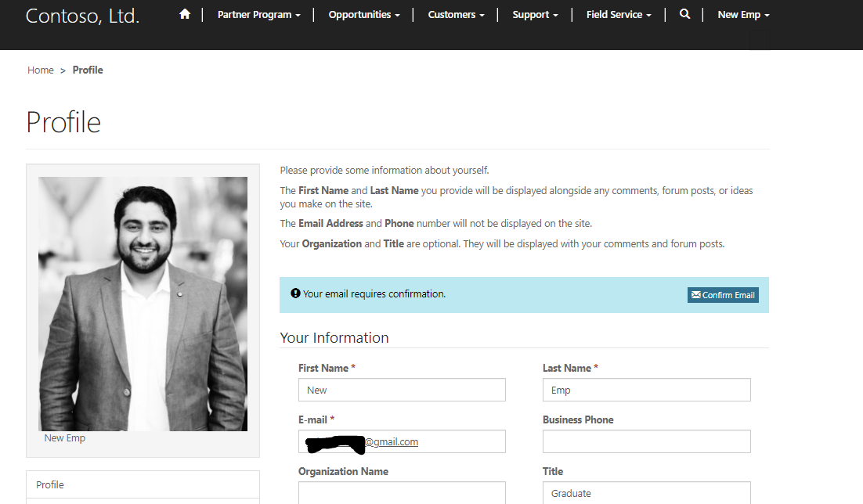Click Home in the breadcrumb trail
This screenshot has width=863, height=504.
(x=41, y=70)
